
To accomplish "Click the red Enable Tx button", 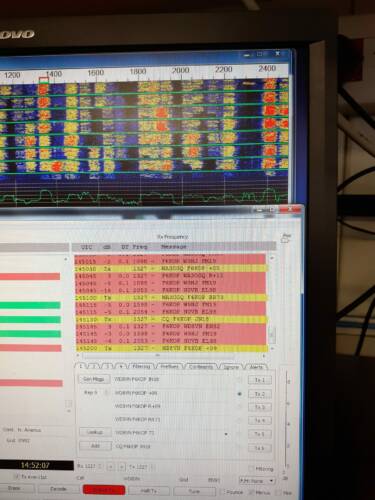I will pyautogui.click(x=104, y=490).
